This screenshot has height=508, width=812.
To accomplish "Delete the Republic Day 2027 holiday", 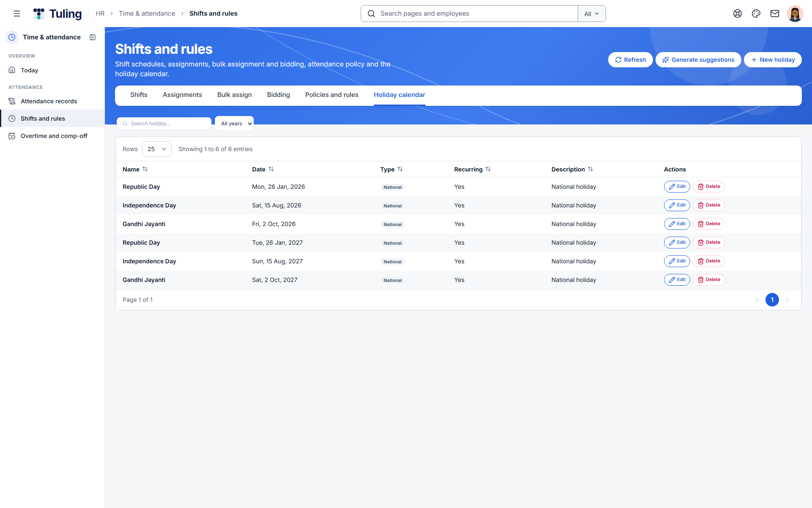I will tap(709, 243).
